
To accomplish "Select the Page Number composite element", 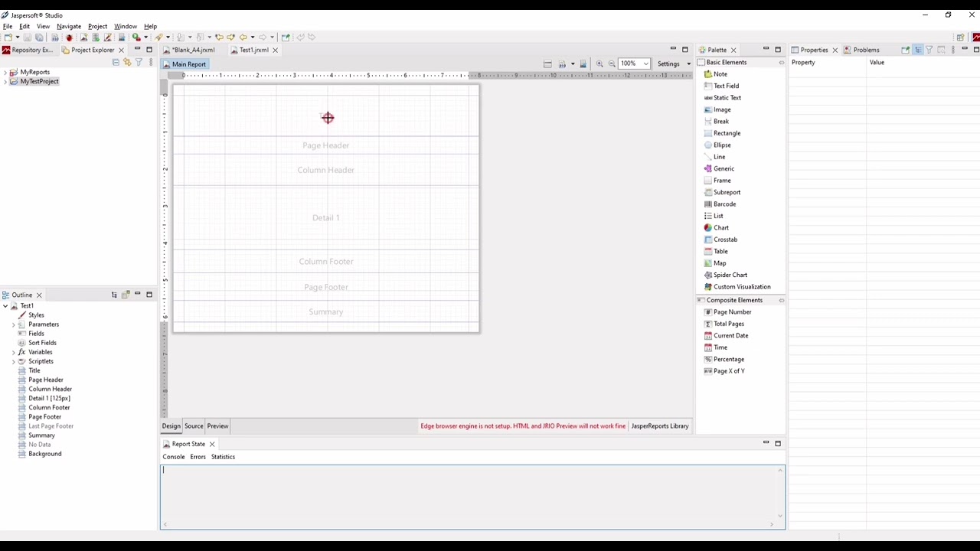I will 727,312.
